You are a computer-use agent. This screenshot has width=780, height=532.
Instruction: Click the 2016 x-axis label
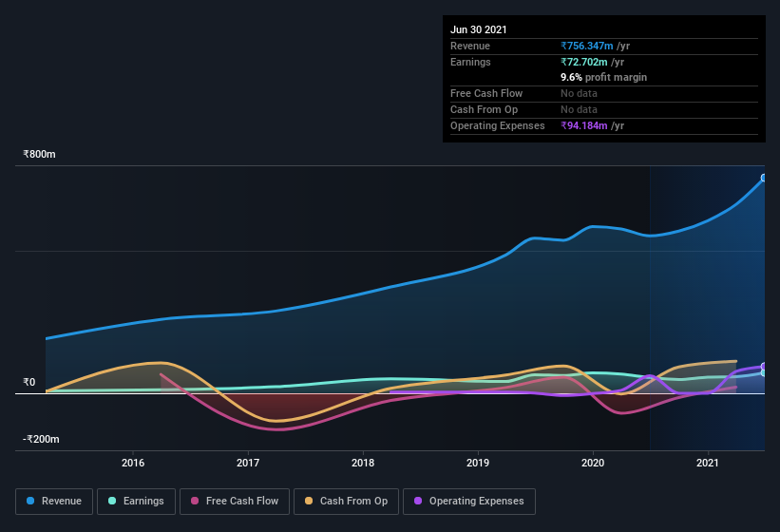pos(133,463)
